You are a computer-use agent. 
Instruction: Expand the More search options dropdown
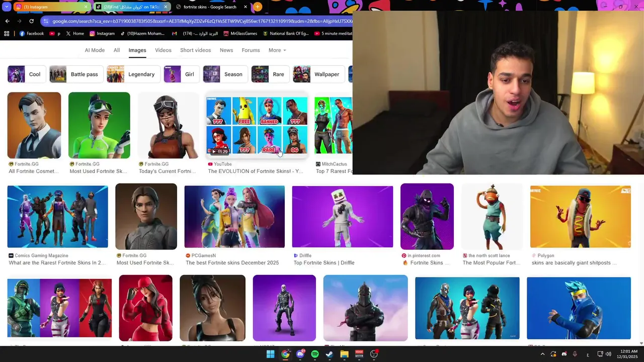[277, 50]
